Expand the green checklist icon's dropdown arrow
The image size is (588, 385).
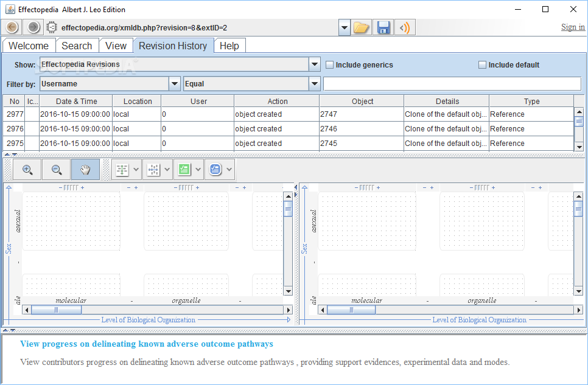point(198,170)
